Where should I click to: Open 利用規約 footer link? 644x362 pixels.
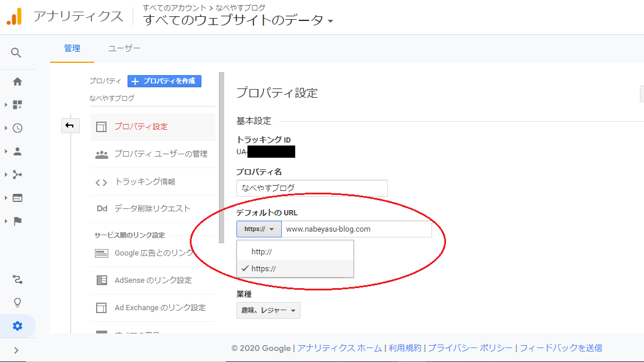coord(405,348)
